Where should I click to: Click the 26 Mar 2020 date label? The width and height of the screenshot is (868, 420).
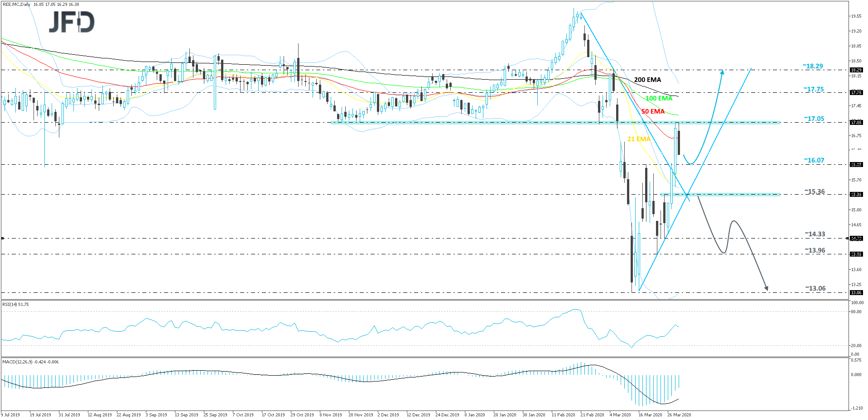tap(679, 415)
